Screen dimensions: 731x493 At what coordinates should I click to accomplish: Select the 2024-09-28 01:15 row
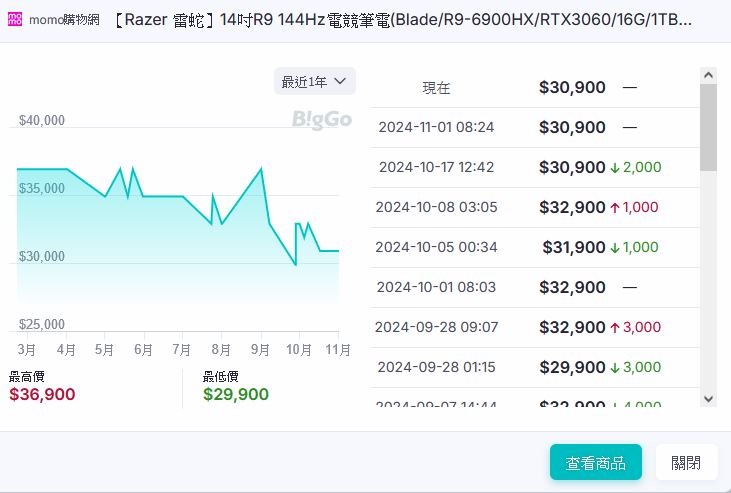[x=535, y=368]
